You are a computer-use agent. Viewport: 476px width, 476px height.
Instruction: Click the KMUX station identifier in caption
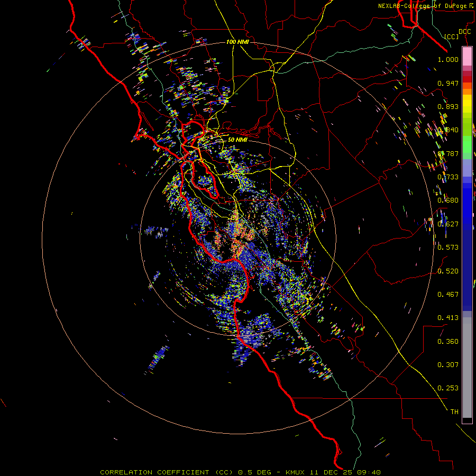(296, 472)
